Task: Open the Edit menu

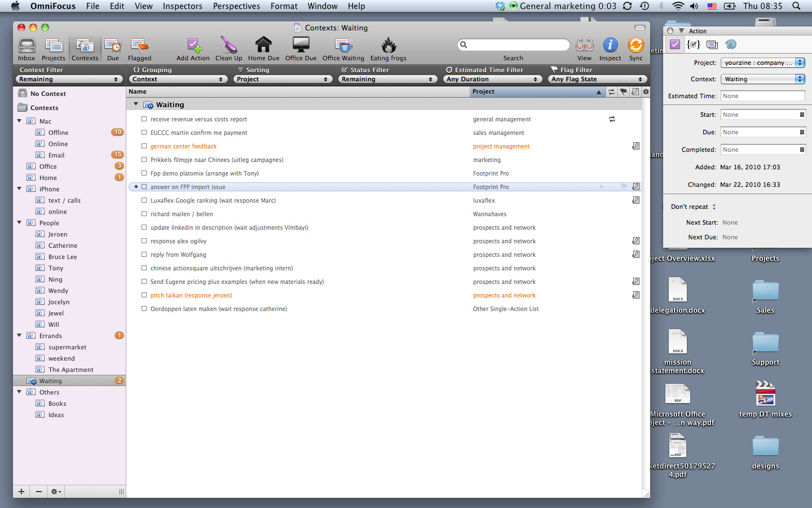Action: pyautogui.click(x=117, y=6)
